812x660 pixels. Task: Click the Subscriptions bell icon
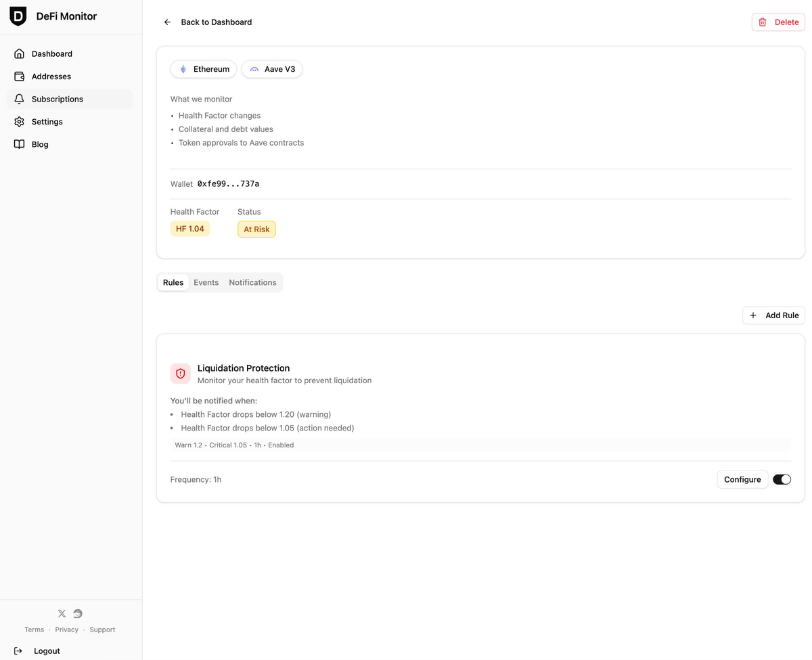coord(20,99)
